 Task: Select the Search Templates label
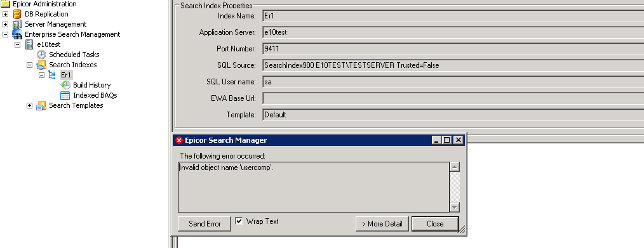tap(76, 105)
